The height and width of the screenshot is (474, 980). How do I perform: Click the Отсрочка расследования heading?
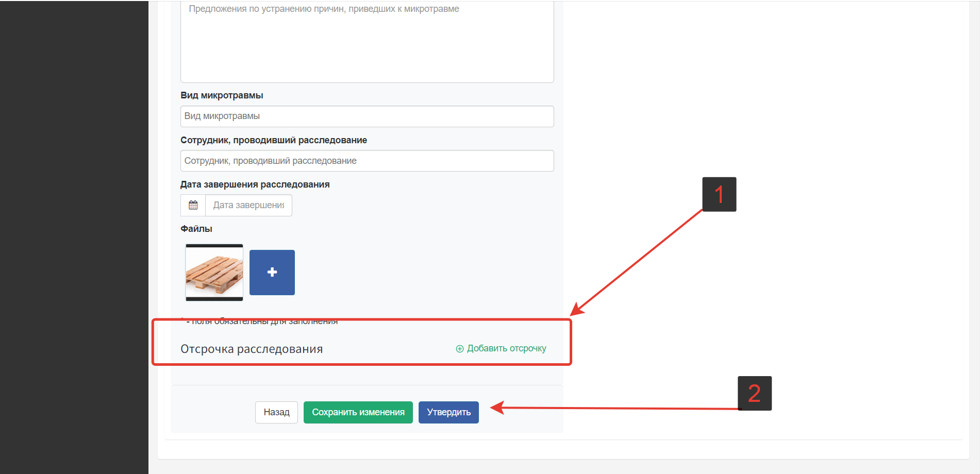[x=252, y=349]
